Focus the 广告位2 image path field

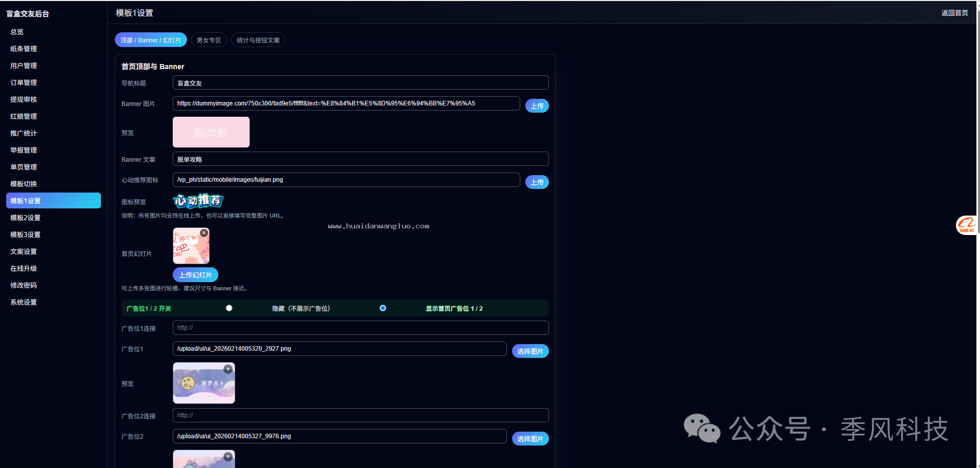[340, 436]
